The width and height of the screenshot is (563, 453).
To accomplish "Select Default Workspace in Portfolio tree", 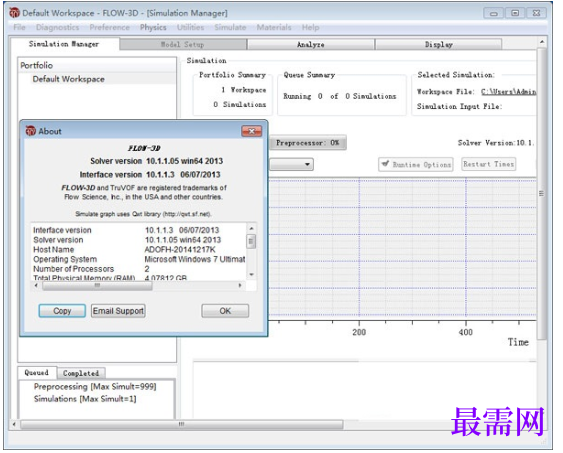I will [x=69, y=79].
